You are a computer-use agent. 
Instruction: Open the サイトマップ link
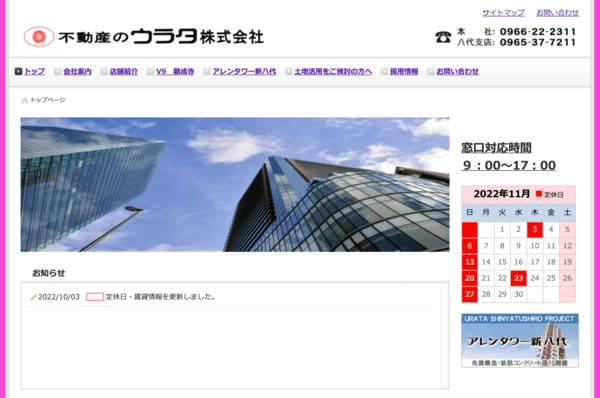(x=503, y=13)
